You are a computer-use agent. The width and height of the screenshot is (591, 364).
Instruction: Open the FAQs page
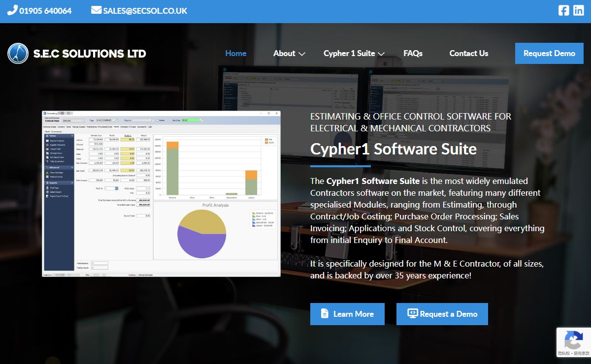click(413, 53)
